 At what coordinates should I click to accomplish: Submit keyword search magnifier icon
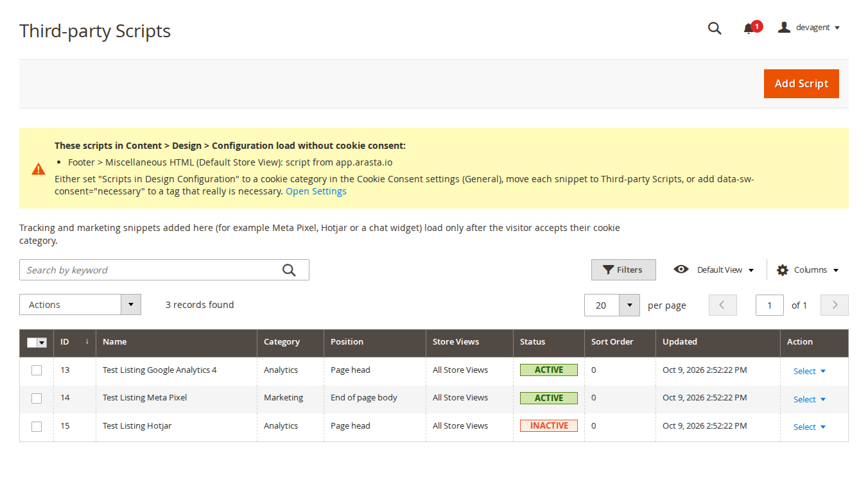coord(290,270)
